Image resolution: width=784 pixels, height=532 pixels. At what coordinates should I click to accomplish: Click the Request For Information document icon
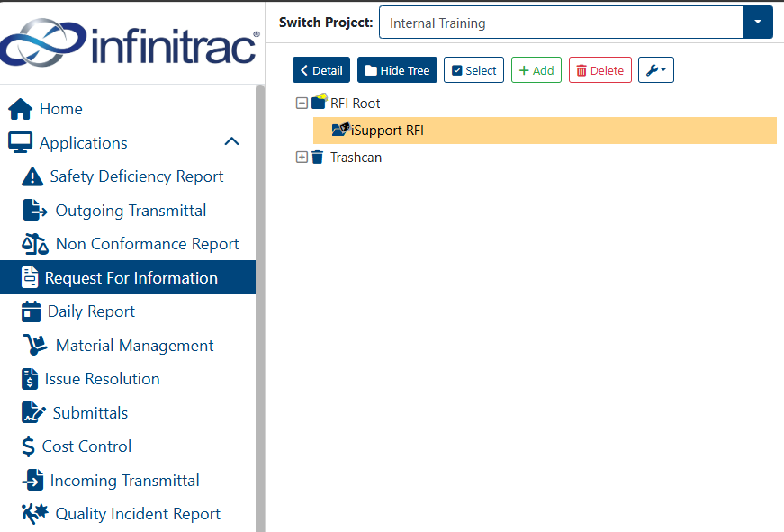click(x=30, y=277)
